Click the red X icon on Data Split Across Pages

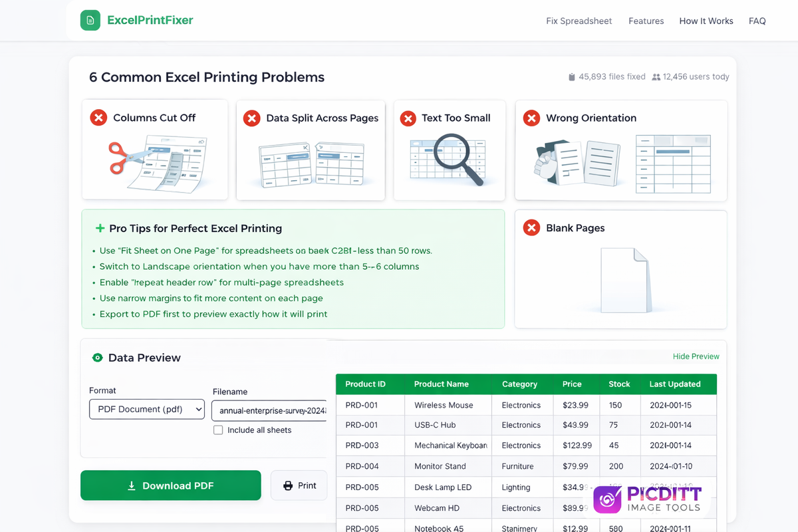coord(251,118)
